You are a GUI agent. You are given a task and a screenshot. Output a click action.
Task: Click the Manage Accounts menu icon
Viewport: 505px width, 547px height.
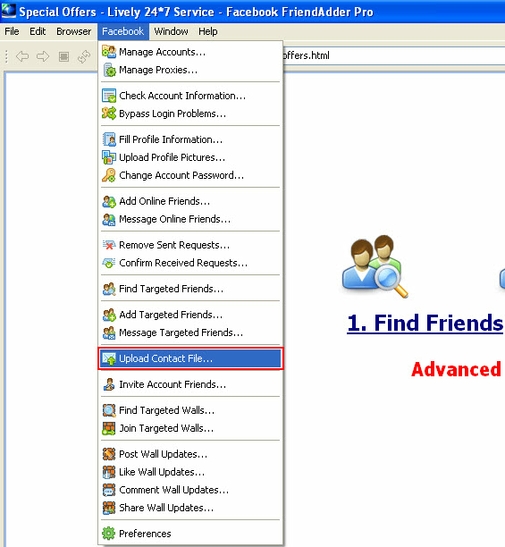[109, 52]
